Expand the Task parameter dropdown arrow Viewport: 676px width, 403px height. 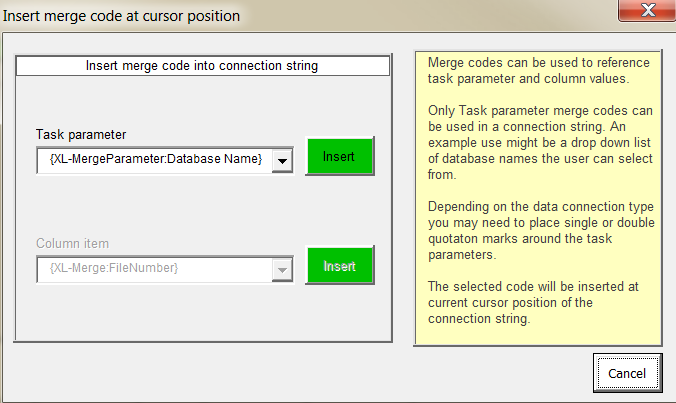click(x=282, y=161)
